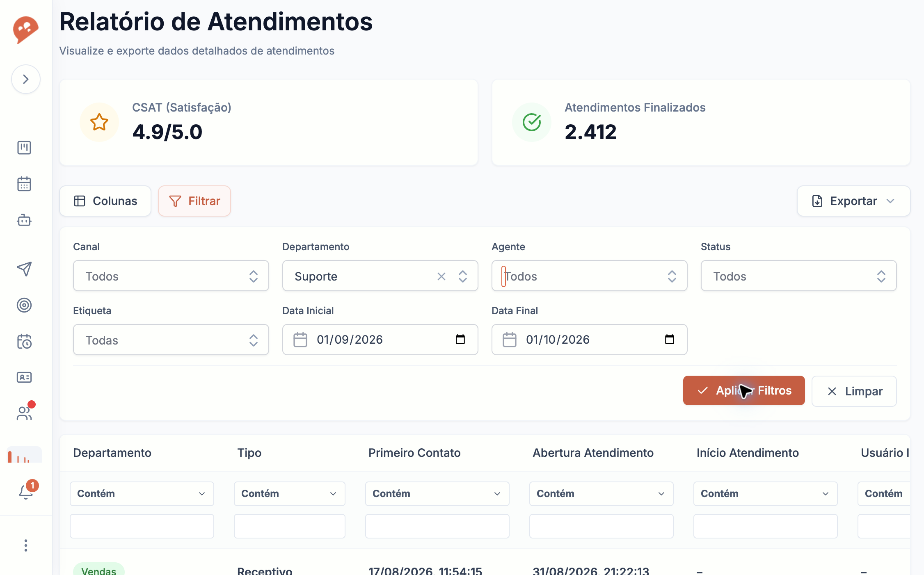The image size is (924, 575).
Task: Click the CSAT star icon
Action: [99, 122]
